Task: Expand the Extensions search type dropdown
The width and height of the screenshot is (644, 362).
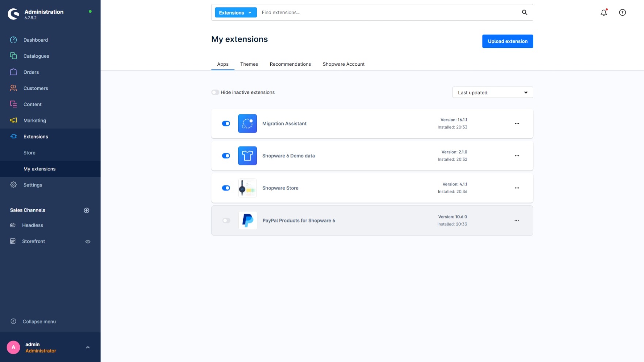Action: tap(235, 12)
